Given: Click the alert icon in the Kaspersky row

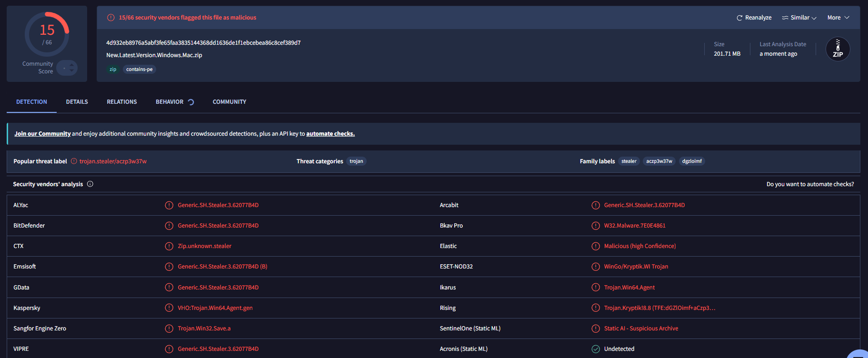Looking at the screenshot, I should pos(169,308).
